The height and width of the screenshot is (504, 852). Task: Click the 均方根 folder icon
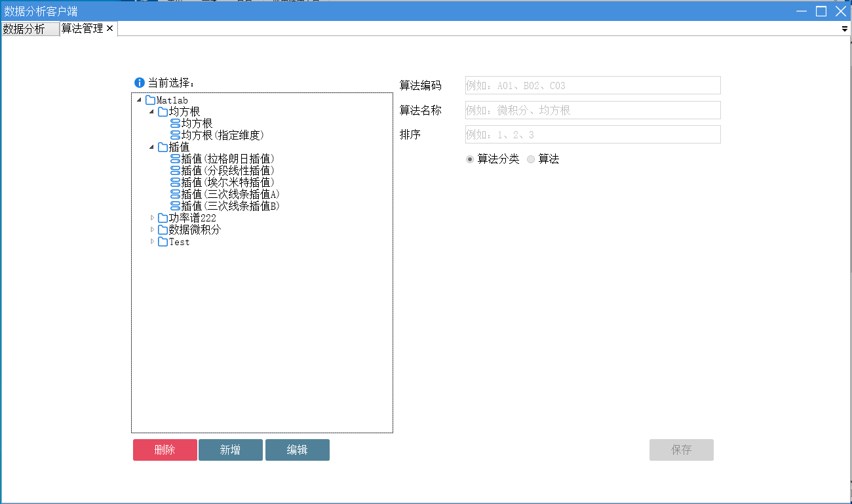tap(163, 112)
